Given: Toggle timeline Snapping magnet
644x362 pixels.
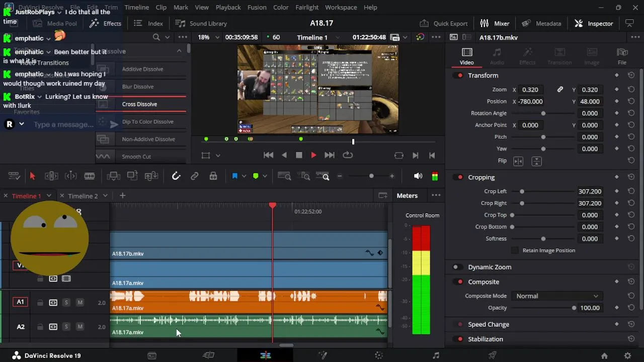Looking at the screenshot, I should [176, 176].
